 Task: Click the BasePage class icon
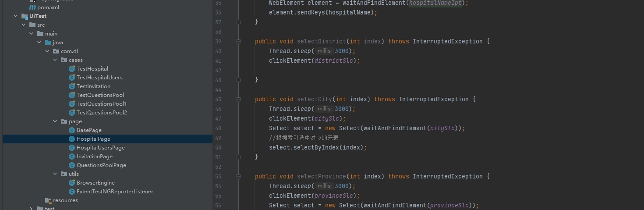(72, 130)
